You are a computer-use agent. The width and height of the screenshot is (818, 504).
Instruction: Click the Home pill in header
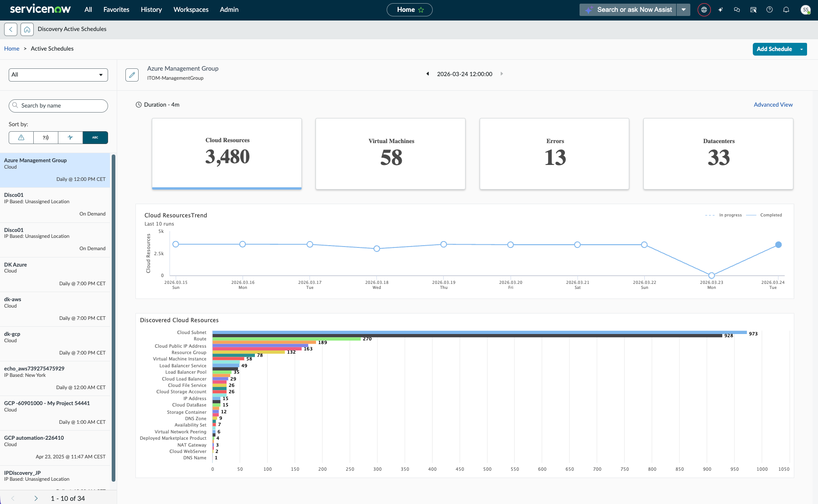[x=409, y=10]
